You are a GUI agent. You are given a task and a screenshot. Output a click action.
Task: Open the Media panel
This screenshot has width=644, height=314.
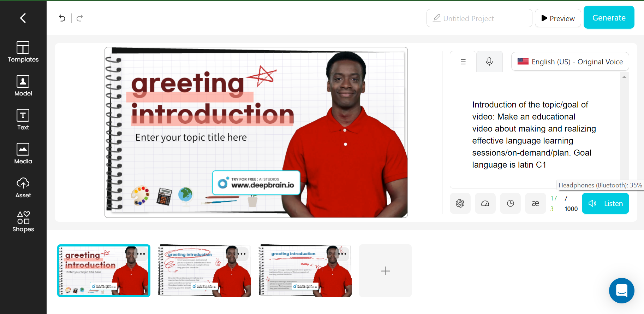pos(23,153)
